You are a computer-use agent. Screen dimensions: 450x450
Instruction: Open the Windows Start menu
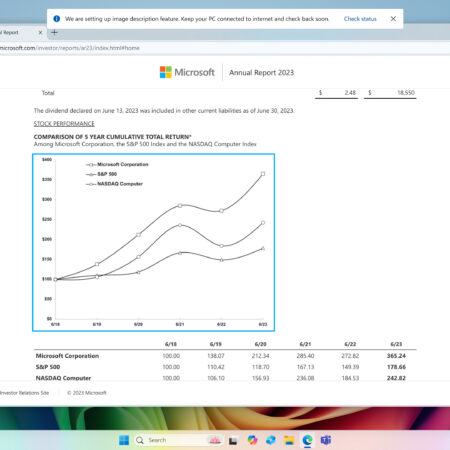coord(124,440)
